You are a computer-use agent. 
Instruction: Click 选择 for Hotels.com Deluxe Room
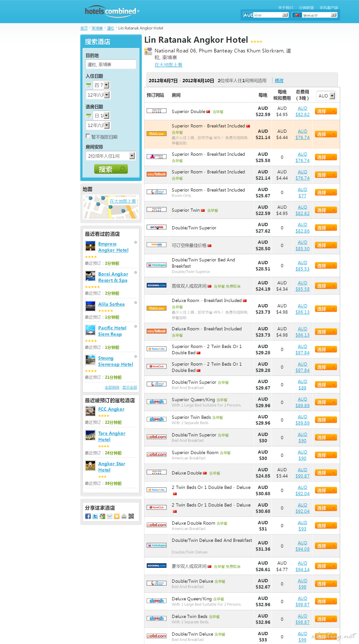point(326,309)
